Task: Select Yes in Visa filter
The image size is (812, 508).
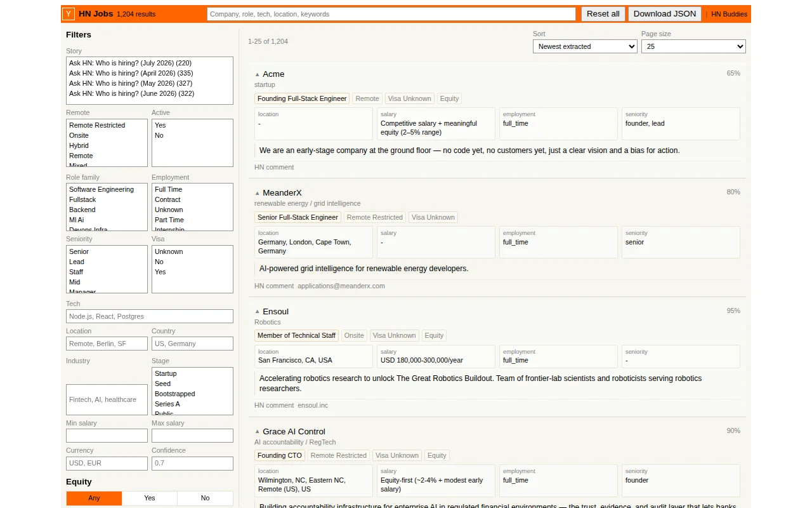Action: 192,272
